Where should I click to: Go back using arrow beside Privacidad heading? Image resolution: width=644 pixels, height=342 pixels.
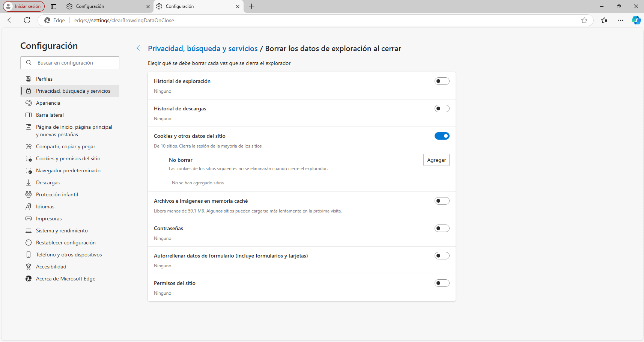pos(140,48)
